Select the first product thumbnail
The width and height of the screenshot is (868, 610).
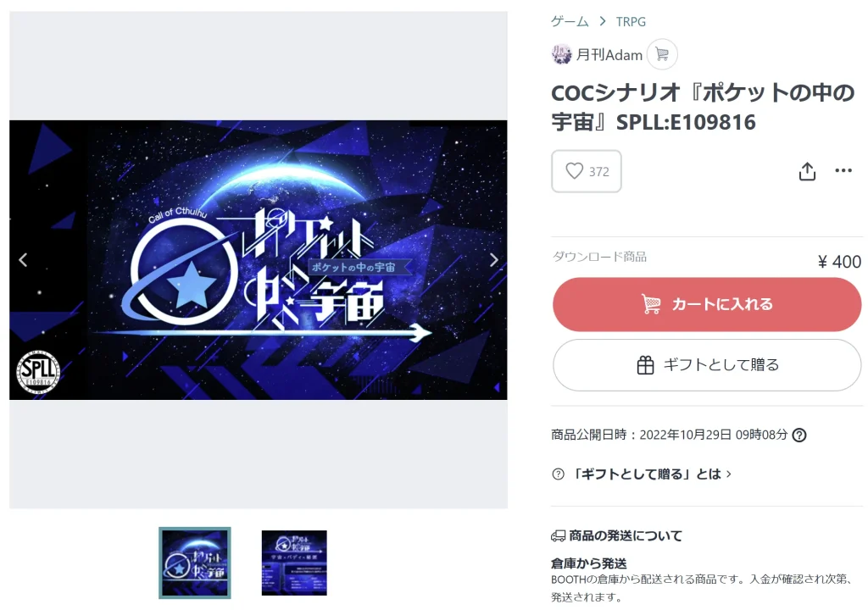[x=195, y=563]
